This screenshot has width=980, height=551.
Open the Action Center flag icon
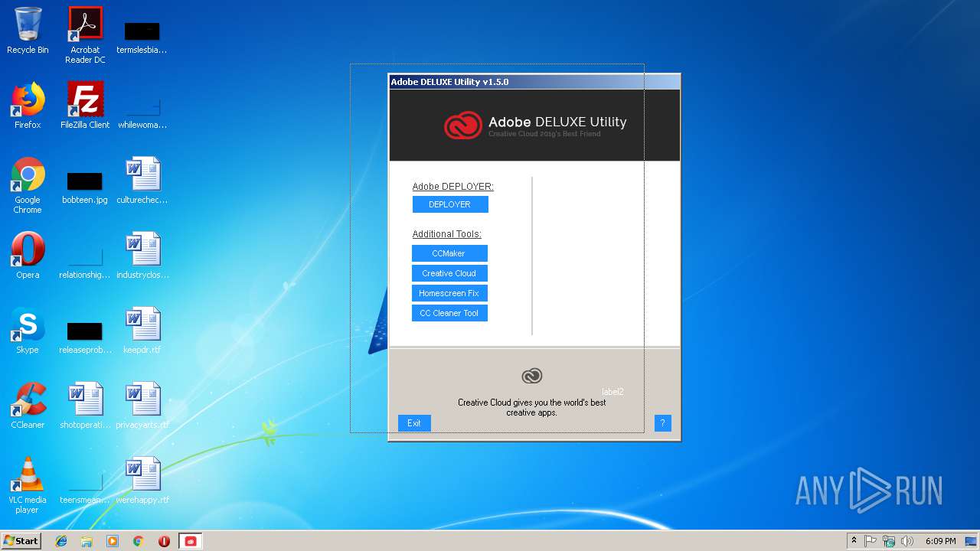click(x=871, y=541)
